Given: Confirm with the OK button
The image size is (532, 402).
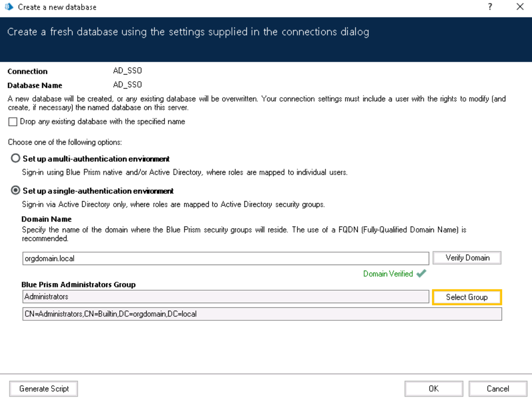Looking at the screenshot, I should tap(434, 389).
